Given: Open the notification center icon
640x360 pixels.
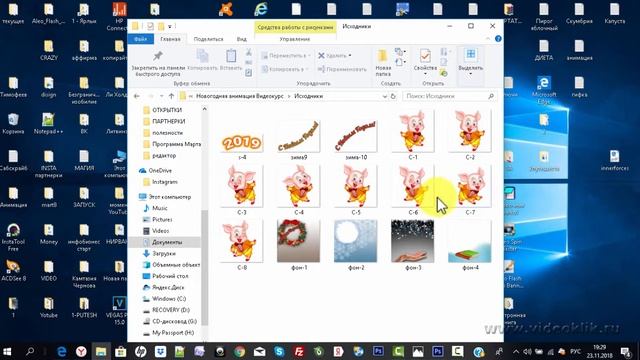Looking at the screenshot, I should click(x=625, y=351).
